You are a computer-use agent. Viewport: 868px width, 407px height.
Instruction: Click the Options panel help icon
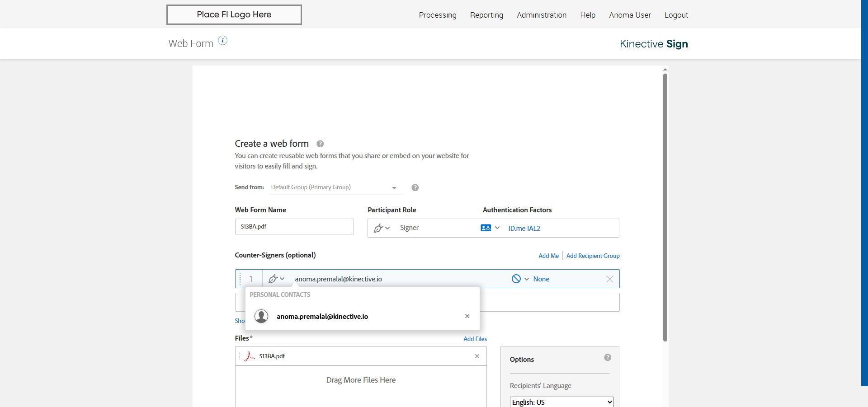tap(608, 357)
